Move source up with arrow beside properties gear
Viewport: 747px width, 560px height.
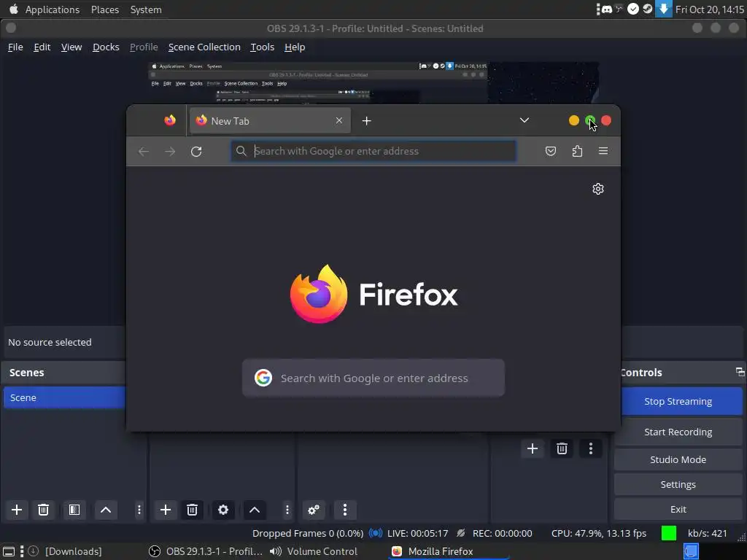[x=255, y=510]
